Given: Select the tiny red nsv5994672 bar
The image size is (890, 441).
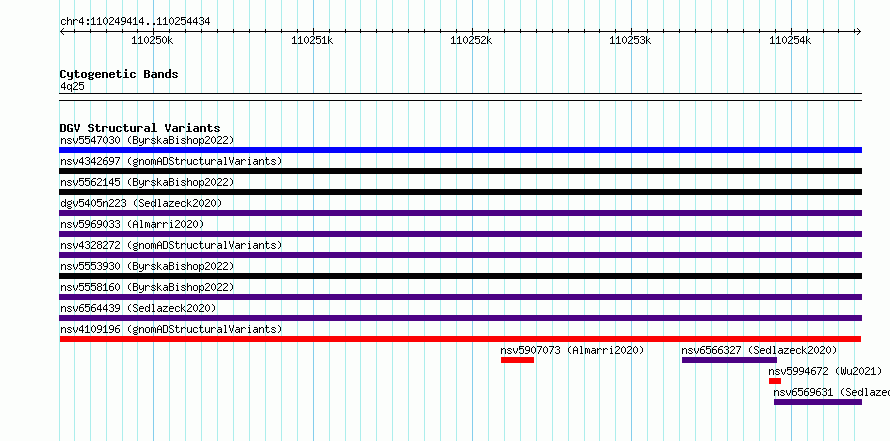Looking at the screenshot, I should coord(775,381).
